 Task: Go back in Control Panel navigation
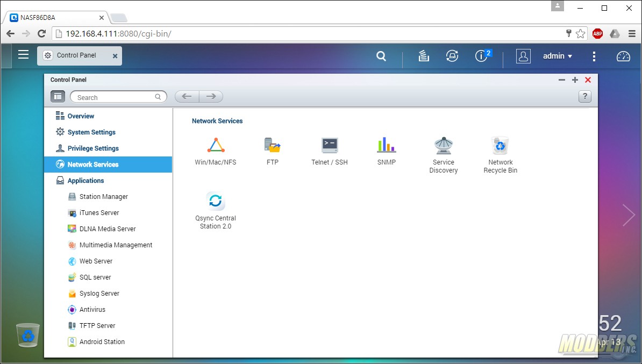point(187,96)
